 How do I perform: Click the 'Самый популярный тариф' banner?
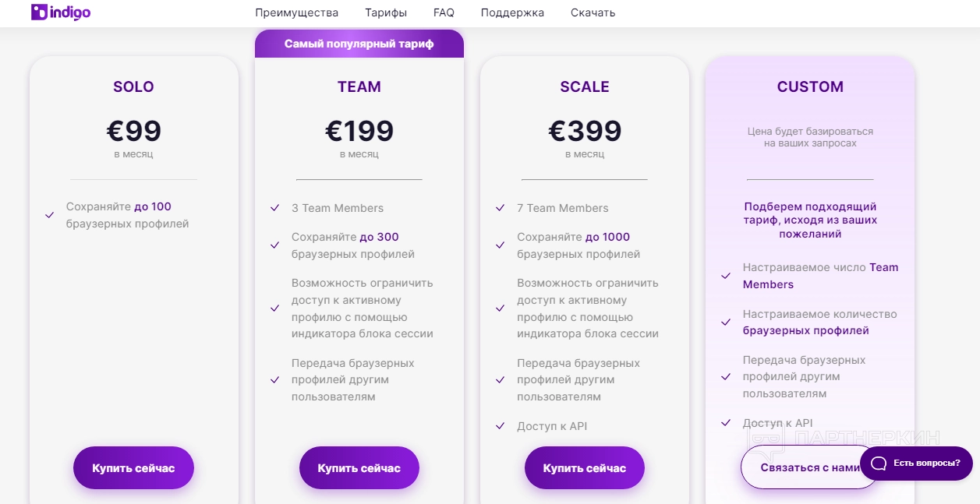click(359, 44)
